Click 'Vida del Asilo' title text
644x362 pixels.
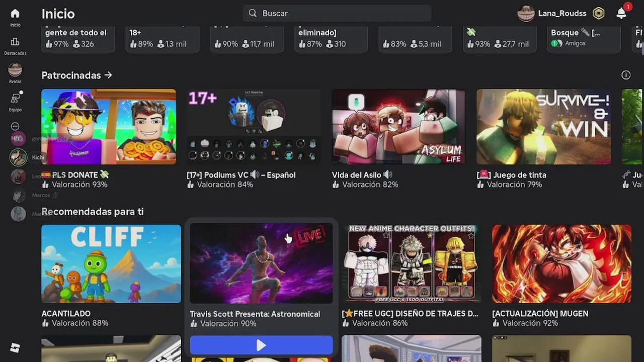[362, 175]
